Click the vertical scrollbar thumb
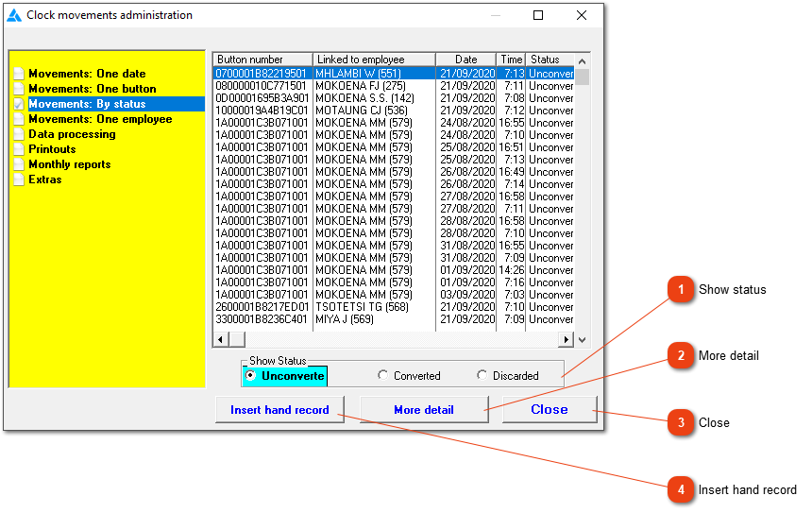The height and width of the screenshot is (513, 812). [582, 77]
